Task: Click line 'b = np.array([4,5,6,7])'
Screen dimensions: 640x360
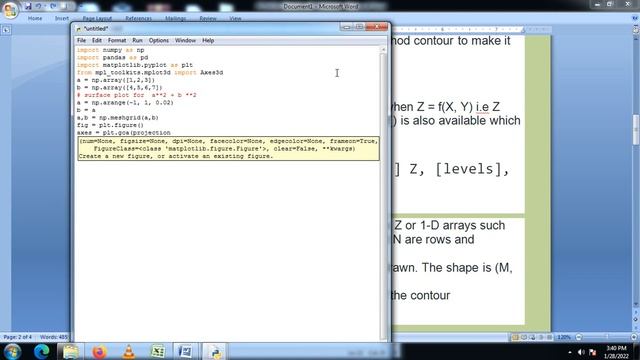Action: click(120, 87)
